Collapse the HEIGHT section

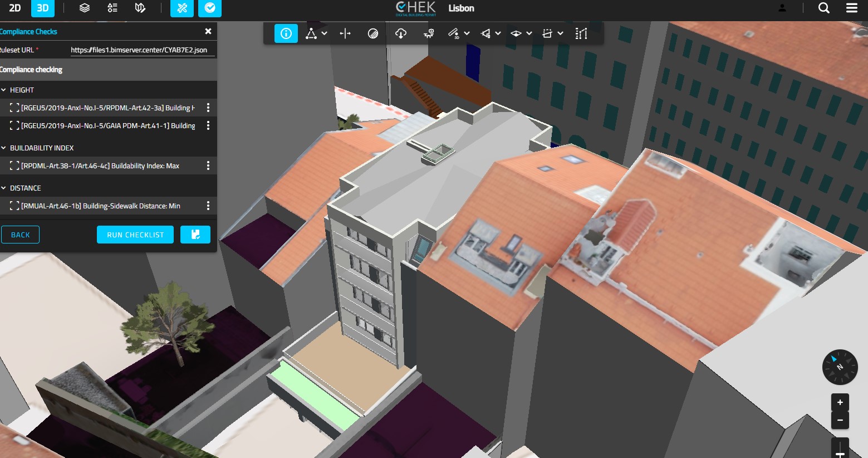(x=4, y=90)
